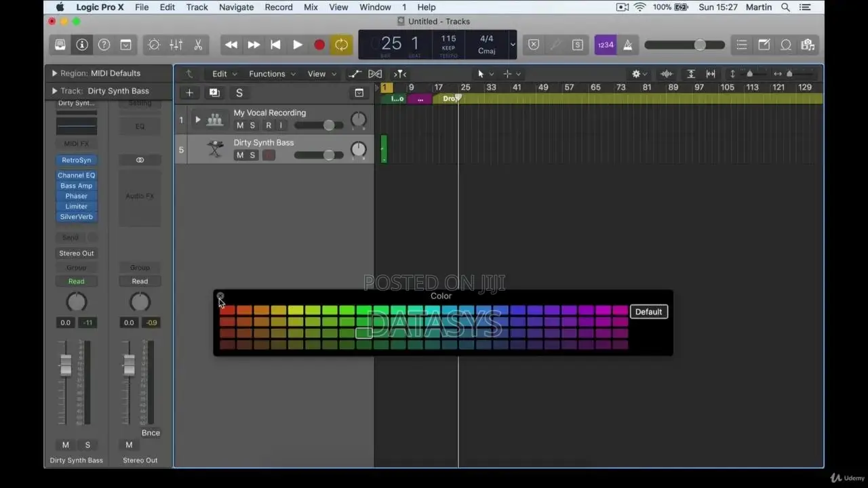
Task: Open the RetroSyn instrument slot
Action: coord(77,160)
